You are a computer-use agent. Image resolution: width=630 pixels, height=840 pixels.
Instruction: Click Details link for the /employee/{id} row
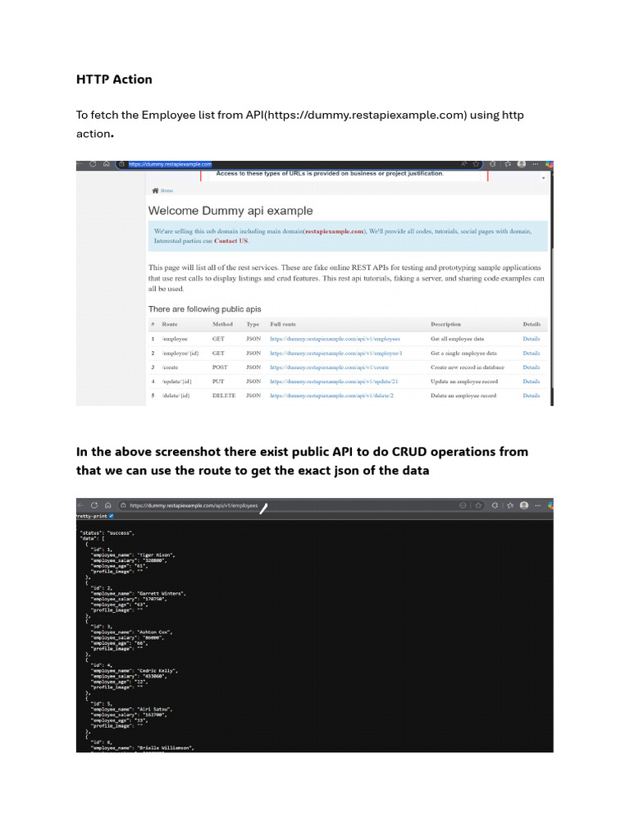click(532, 354)
